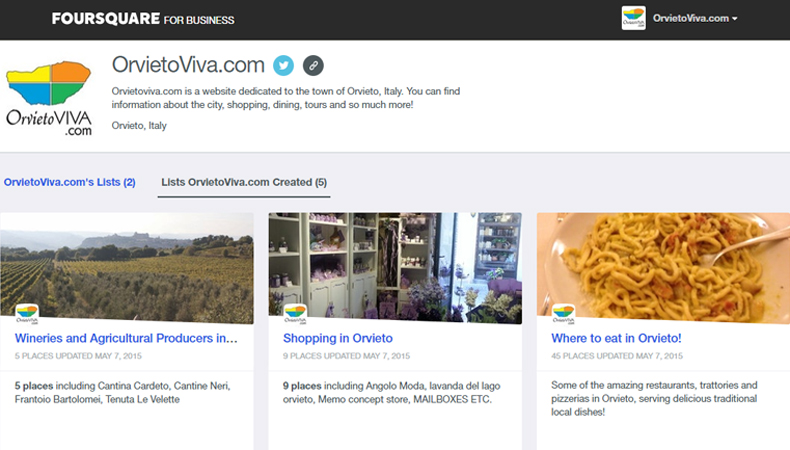Click 'Some of the amazing restaurants' description
Image resolution: width=790 pixels, height=450 pixels.
(x=654, y=399)
